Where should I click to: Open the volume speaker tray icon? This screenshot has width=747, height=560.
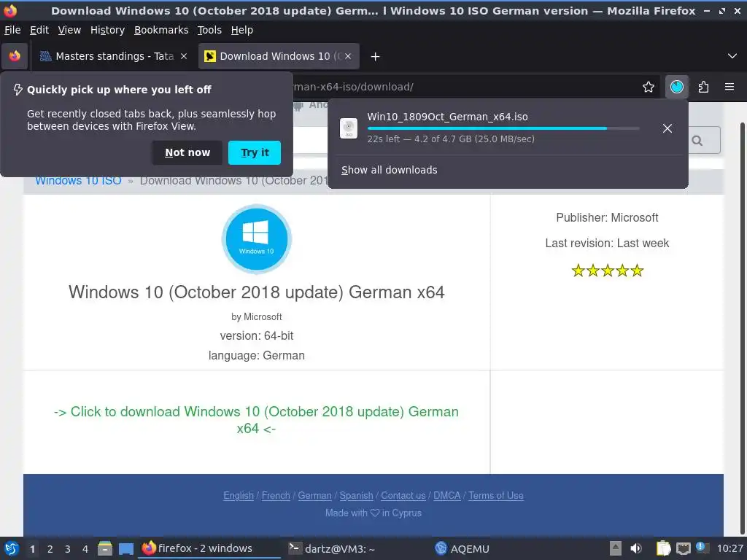click(636, 548)
